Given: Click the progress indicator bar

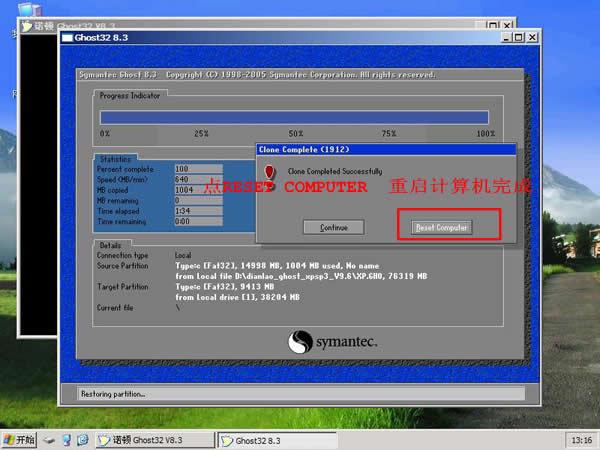Looking at the screenshot, I should point(295,116).
